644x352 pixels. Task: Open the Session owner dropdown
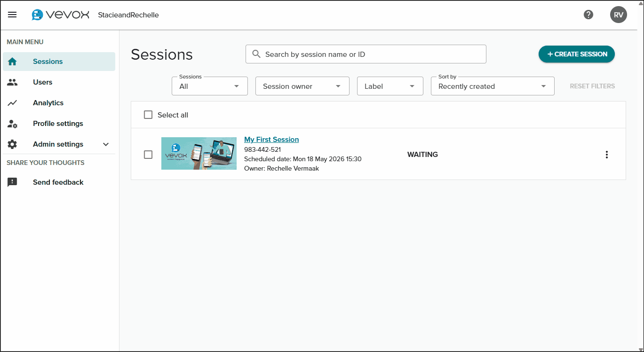pos(302,86)
